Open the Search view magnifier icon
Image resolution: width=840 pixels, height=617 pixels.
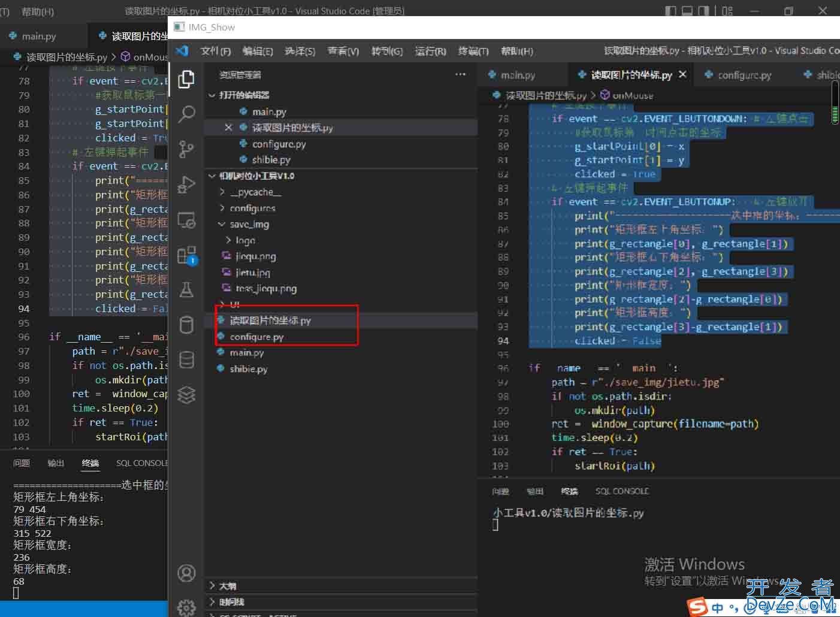[x=186, y=114]
